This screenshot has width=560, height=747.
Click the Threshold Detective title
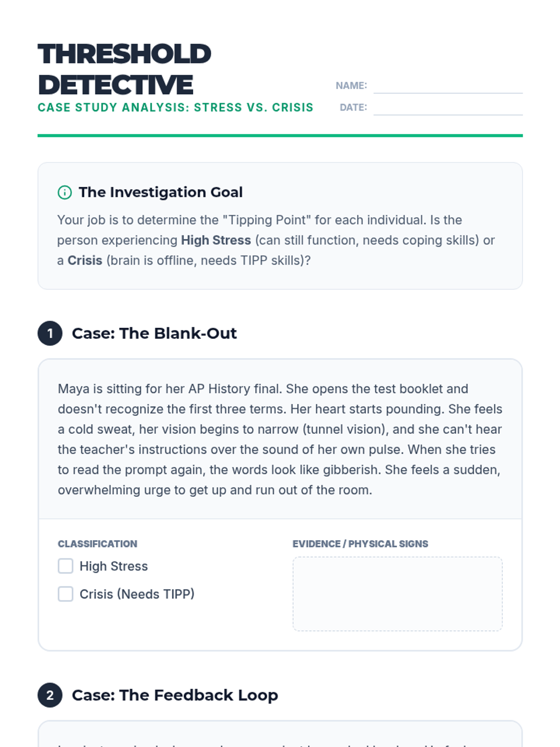(124, 69)
